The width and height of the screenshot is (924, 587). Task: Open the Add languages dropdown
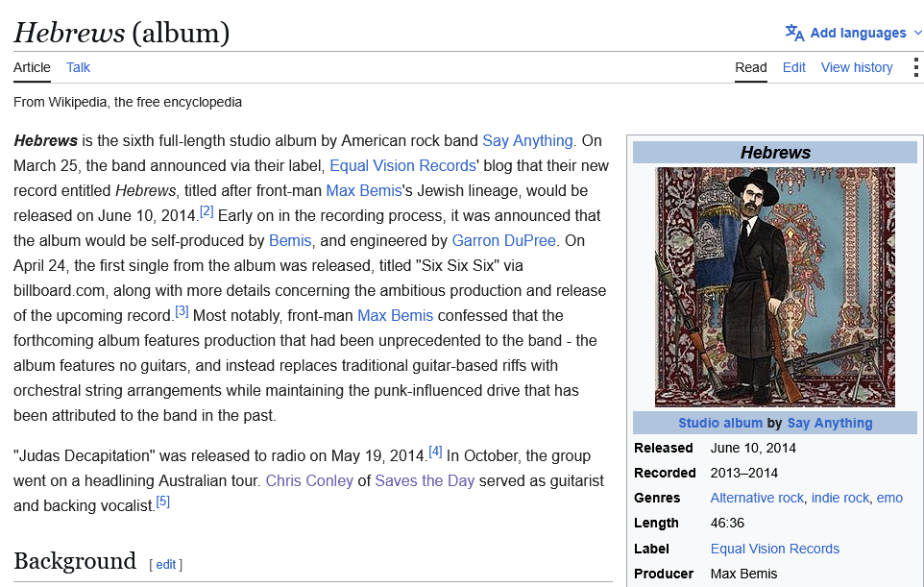click(x=853, y=33)
